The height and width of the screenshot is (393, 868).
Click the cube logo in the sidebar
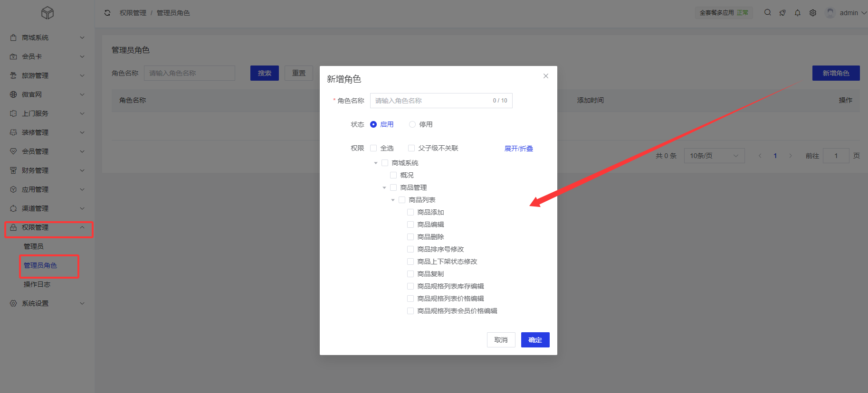coord(48,13)
